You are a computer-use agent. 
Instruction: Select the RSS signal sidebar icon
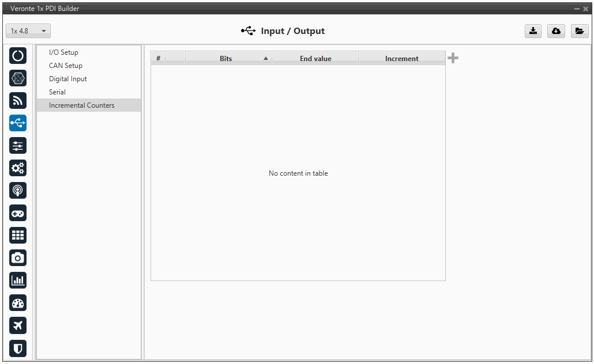coord(18,101)
